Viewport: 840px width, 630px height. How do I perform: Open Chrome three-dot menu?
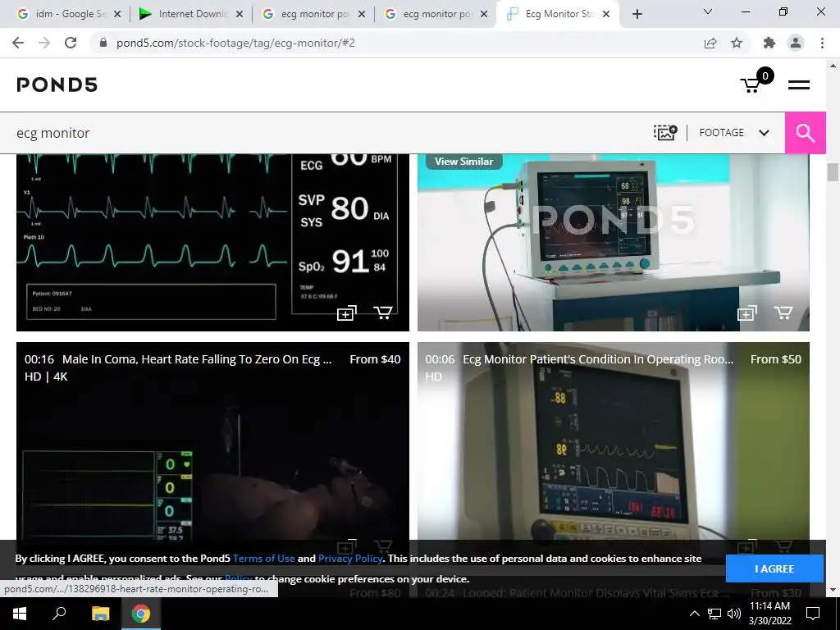(x=822, y=43)
